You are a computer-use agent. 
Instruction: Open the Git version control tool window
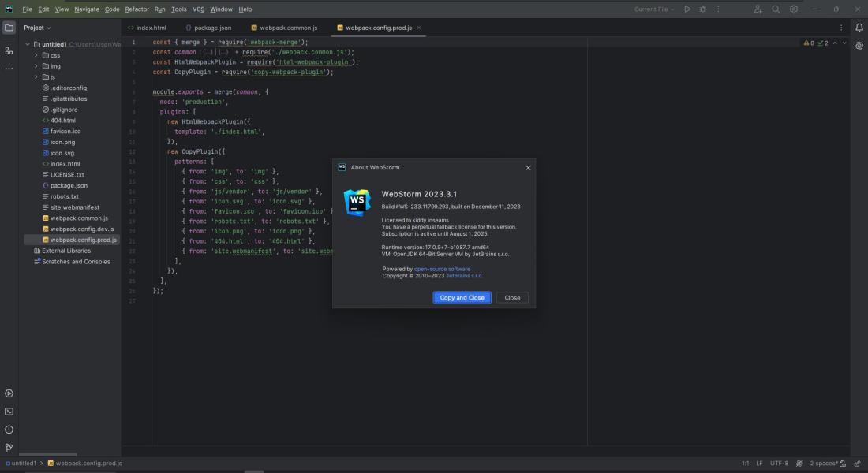[9, 448]
